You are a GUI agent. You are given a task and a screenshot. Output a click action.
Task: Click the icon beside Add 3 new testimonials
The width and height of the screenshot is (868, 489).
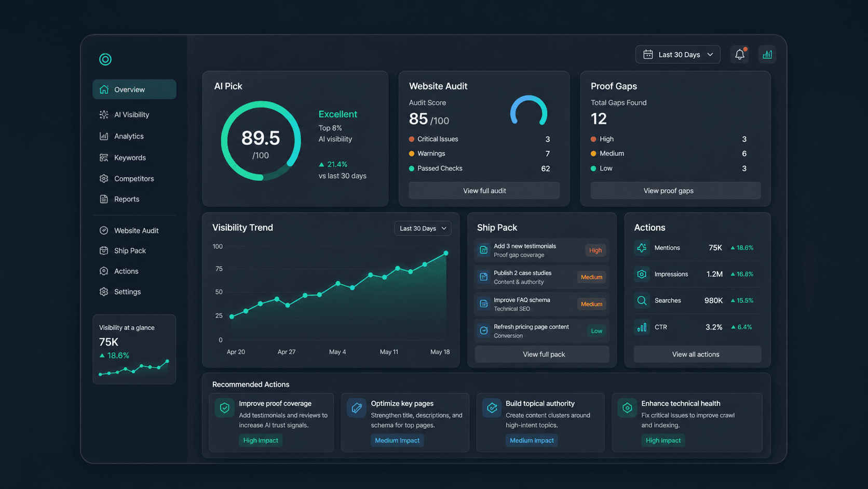tap(484, 250)
